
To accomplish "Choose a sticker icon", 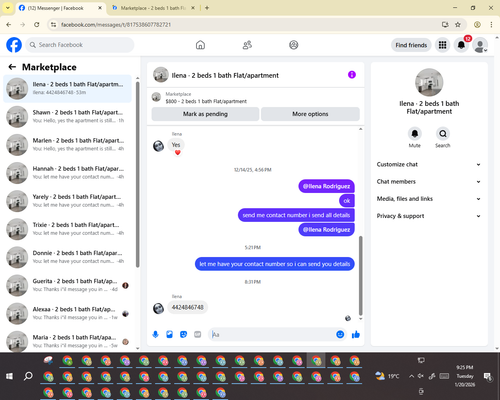I will click(x=183, y=334).
